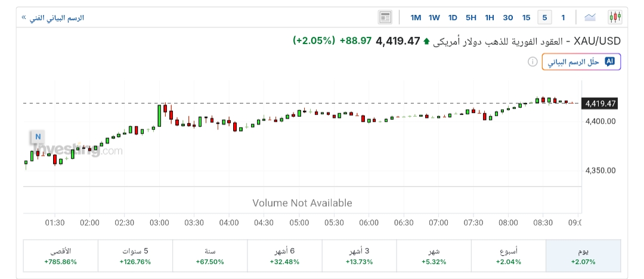Switch to the week performance tab
The height and width of the screenshot is (279, 644).
(x=508, y=256)
